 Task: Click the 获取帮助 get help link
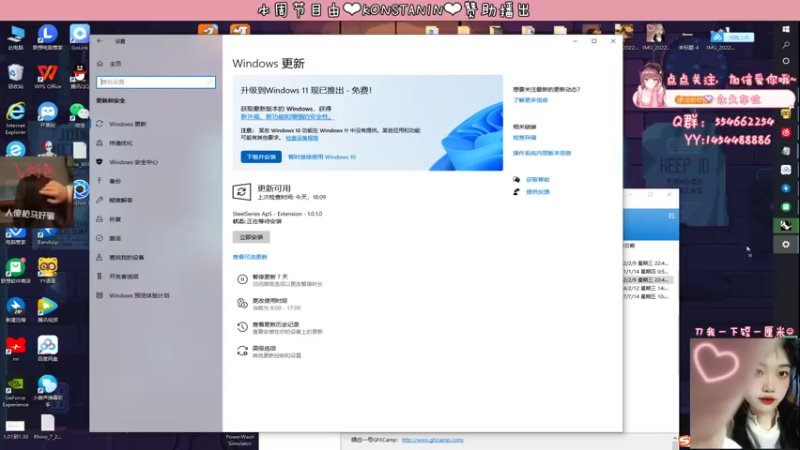538,180
